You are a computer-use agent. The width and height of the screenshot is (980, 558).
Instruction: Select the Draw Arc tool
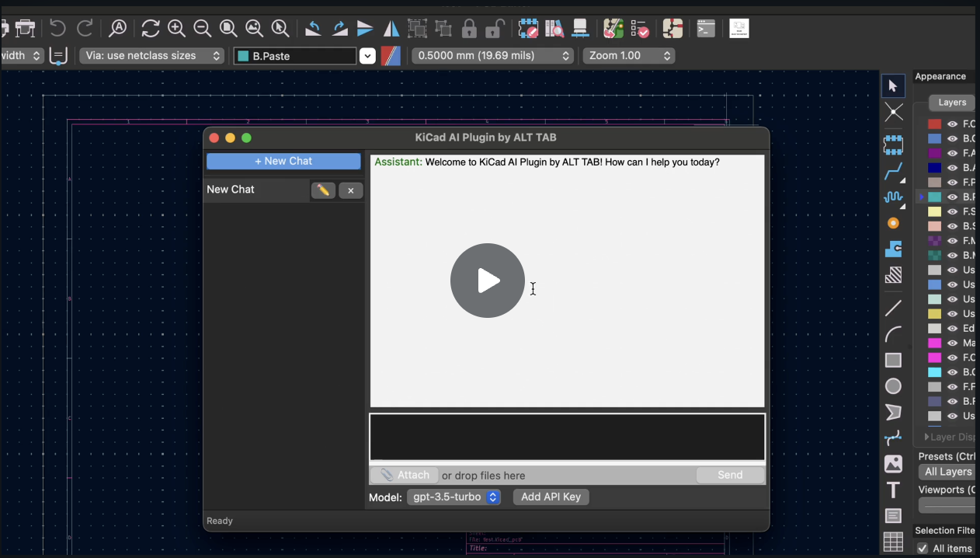(x=893, y=334)
